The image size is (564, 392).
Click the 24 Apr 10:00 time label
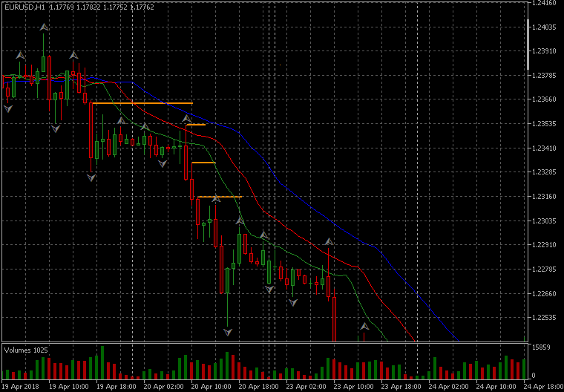(496, 386)
